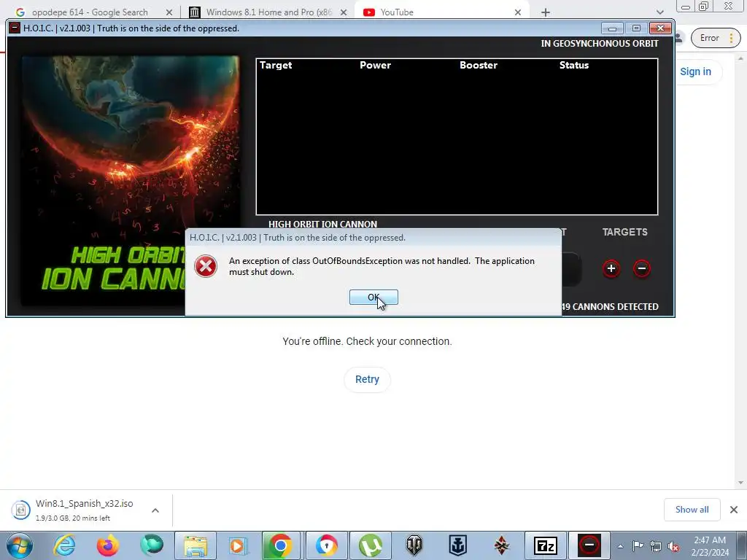This screenshot has height=560, width=747.
Task: Select the Power column header
Action: (376, 65)
